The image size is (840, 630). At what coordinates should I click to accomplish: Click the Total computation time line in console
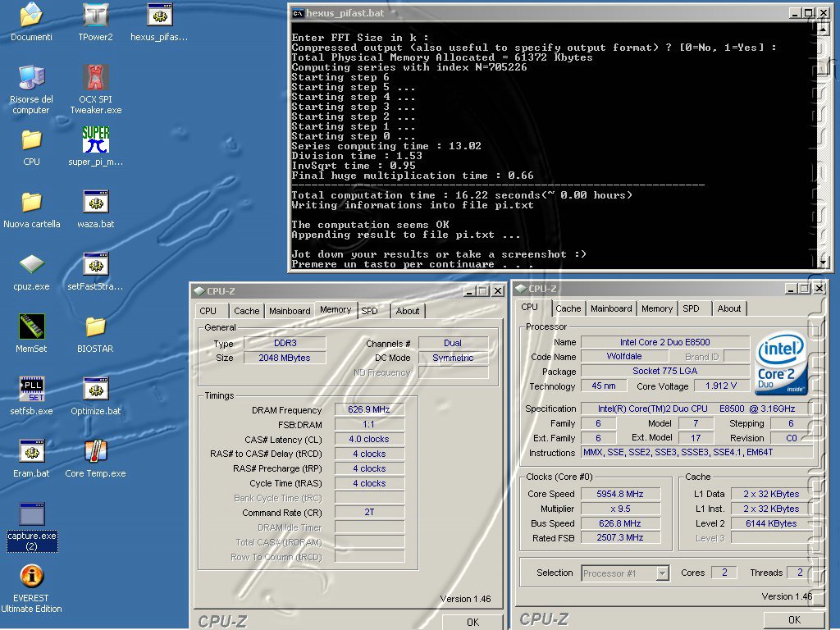462,195
